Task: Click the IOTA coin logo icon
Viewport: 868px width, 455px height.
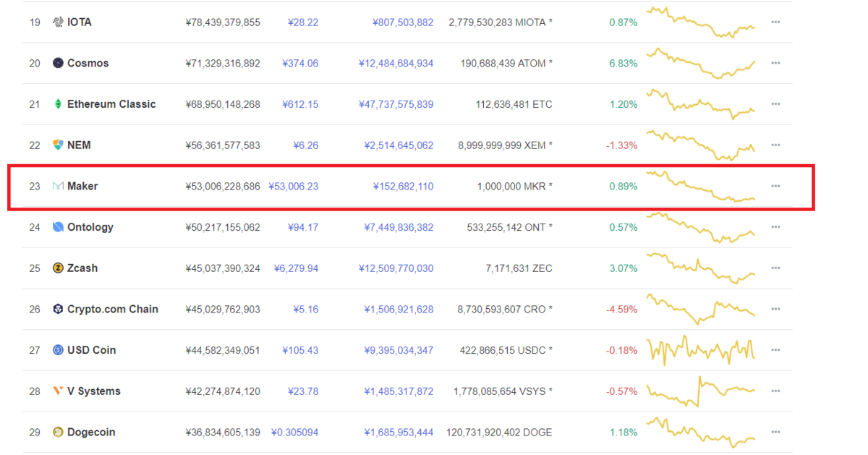Action: (x=58, y=22)
